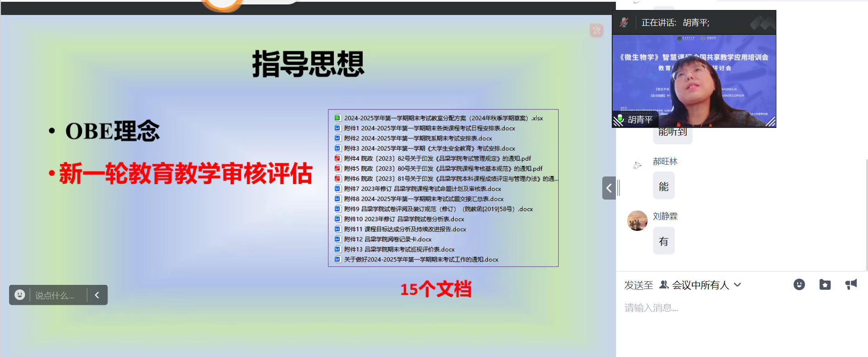This screenshot has width=868, height=357.
Task: Click the "请输入消息..." message input box
Action: (739, 308)
